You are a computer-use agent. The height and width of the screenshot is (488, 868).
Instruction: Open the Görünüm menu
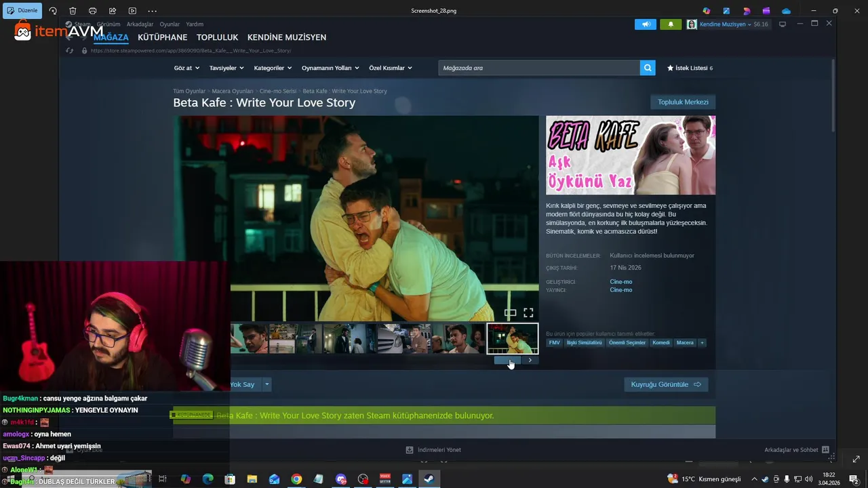point(108,24)
